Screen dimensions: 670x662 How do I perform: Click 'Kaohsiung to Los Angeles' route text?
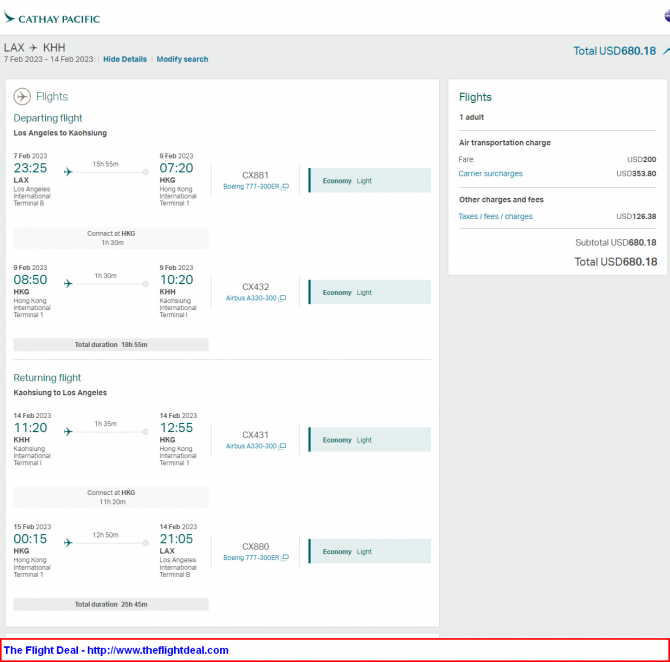(x=60, y=393)
